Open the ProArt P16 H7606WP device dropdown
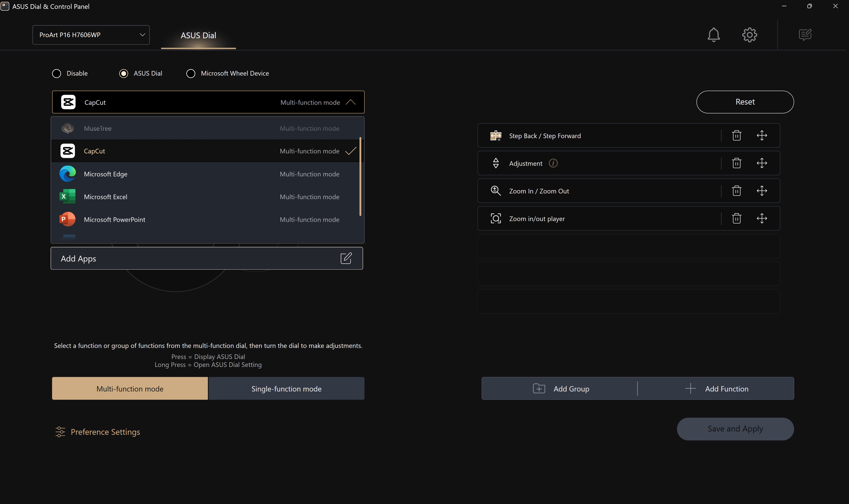 pos(91,35)
